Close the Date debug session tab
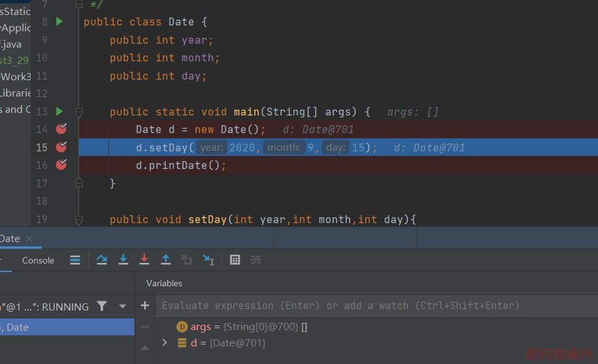The width and height of the screenshot is (598, 364). point(29,239)
